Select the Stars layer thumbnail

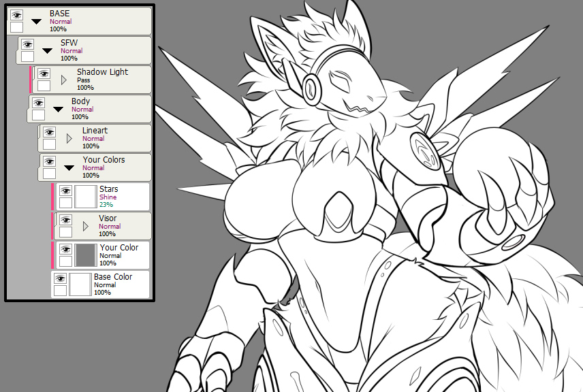click(86, 197)
